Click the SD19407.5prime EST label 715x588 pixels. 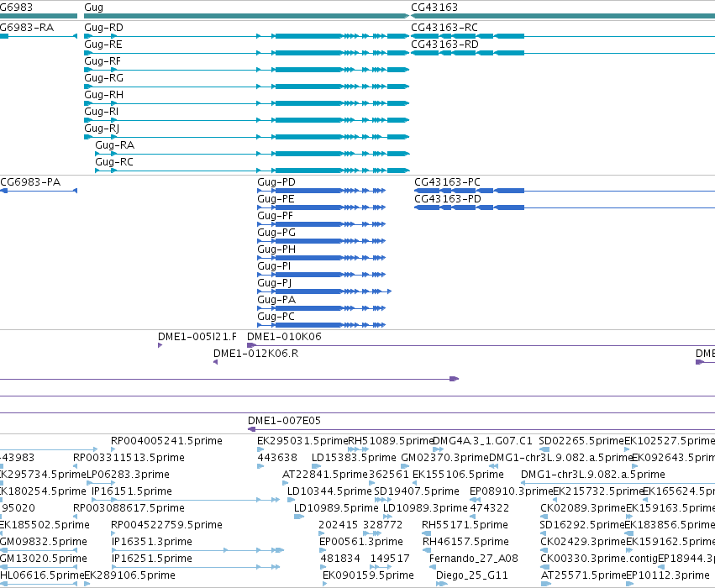pyautogui.click(x=417, y=491)
